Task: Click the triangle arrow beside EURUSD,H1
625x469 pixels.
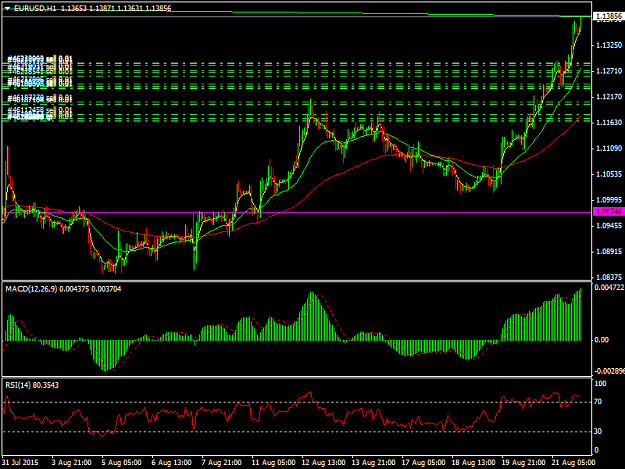Action: 8,8
